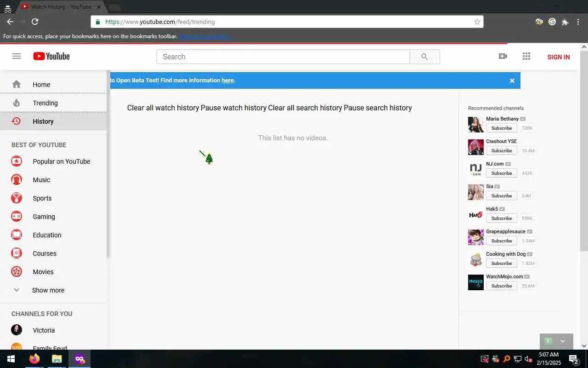Select Home in the sidebar
Image resolution: width=588 pixels, height=368 pixels.
[x=53, y=84]
